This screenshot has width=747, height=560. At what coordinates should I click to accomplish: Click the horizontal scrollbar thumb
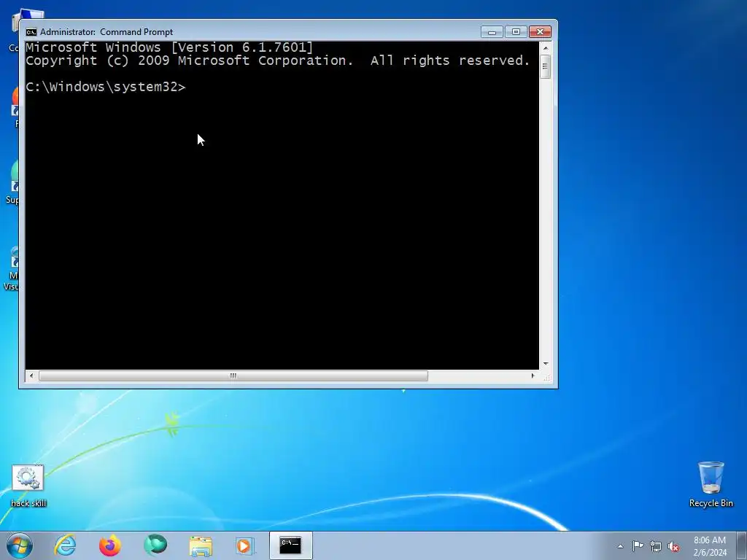click(233, 376)
